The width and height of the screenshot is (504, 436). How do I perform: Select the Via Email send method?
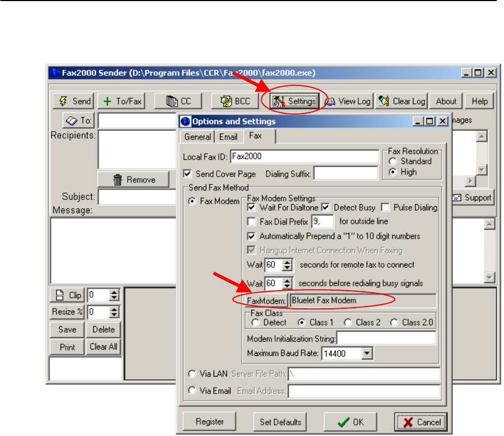pyautogui.click(x=192, y=390)
